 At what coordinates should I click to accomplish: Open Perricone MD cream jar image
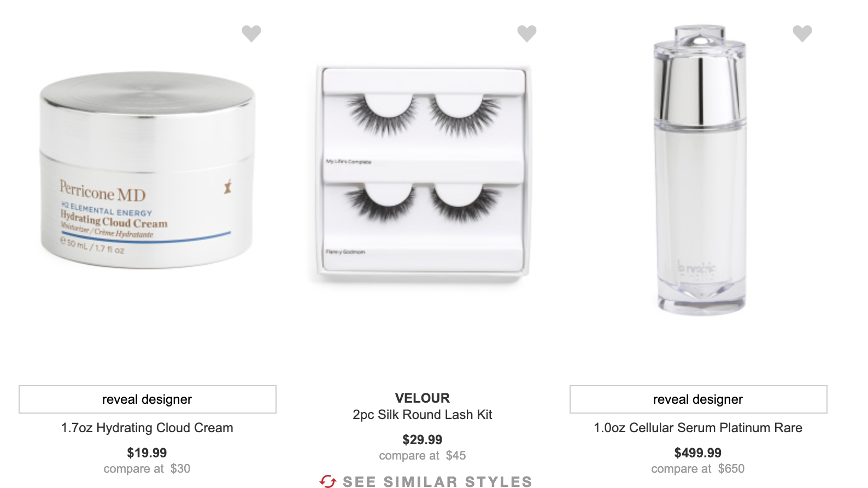pyautogui.click(x=148, y=171)
